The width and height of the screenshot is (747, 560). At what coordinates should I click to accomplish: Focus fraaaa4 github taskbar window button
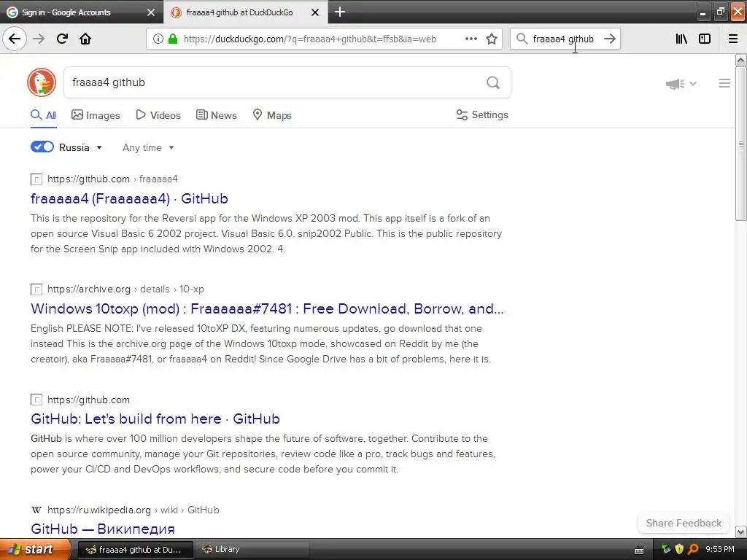coord(135,550)
